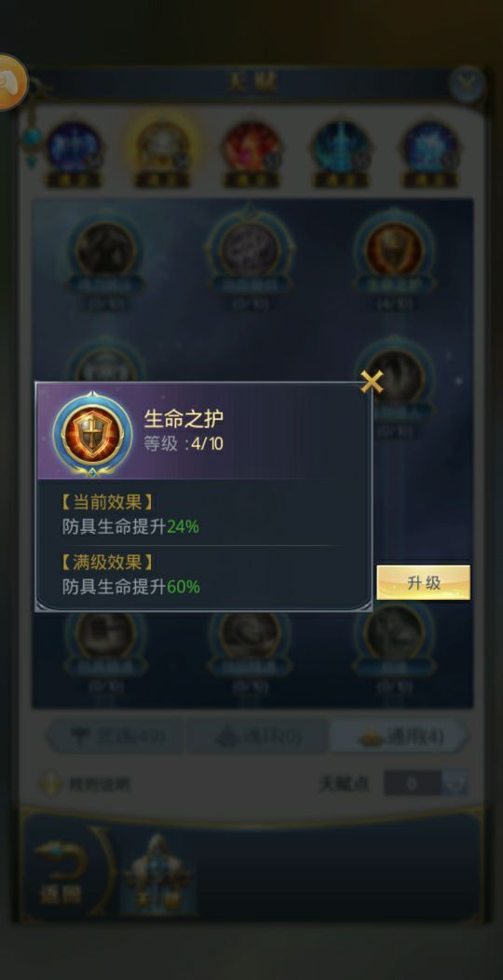Viewport: 503px width, 980px height.
Task: Switch to the middle talent category tab
Action: coord(257,737)
